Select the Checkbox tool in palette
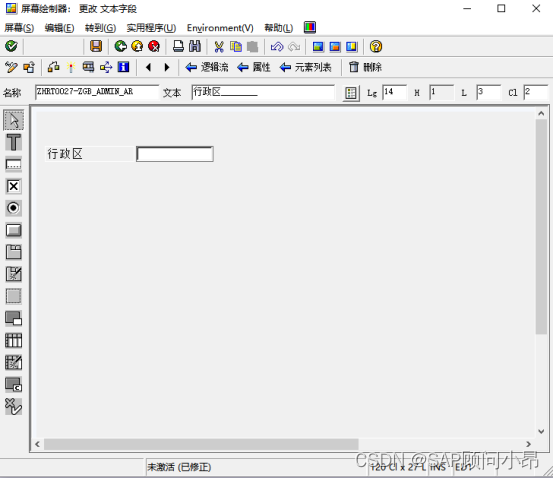The image size is (554, 479). (13, 186)
